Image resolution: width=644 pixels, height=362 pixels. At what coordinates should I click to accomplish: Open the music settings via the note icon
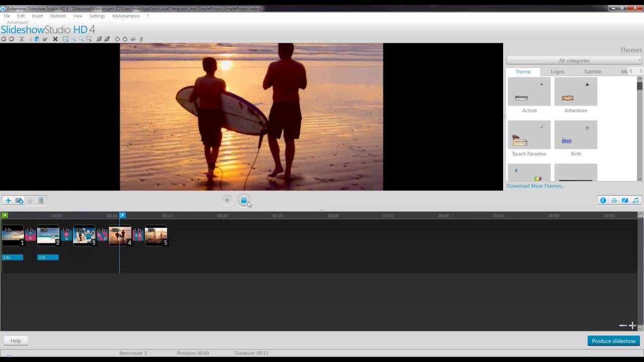click(x=635, y=201)
